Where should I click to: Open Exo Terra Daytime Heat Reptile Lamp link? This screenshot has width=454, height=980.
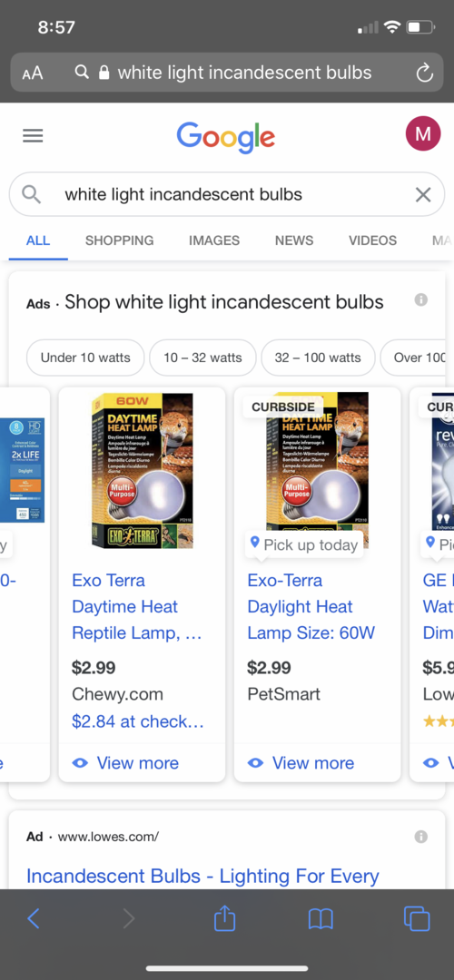(137, 606)
